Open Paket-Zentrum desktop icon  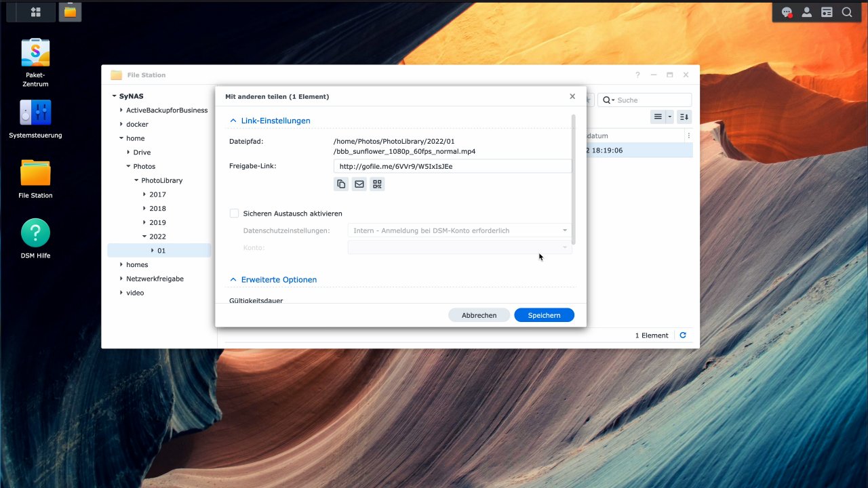point(35,63)
